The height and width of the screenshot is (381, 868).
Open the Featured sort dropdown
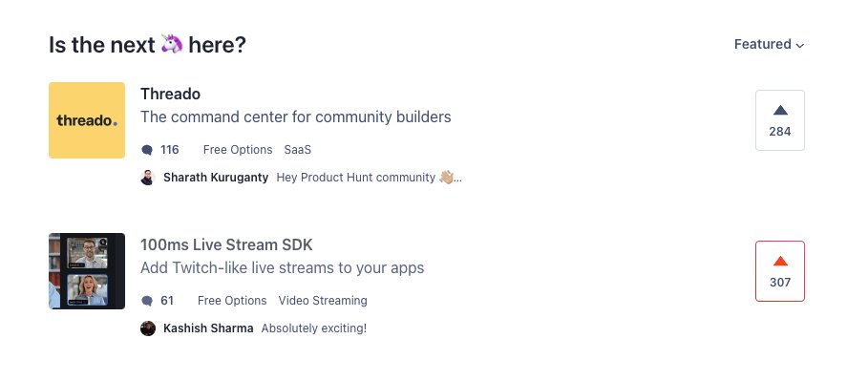click(769, 44)
